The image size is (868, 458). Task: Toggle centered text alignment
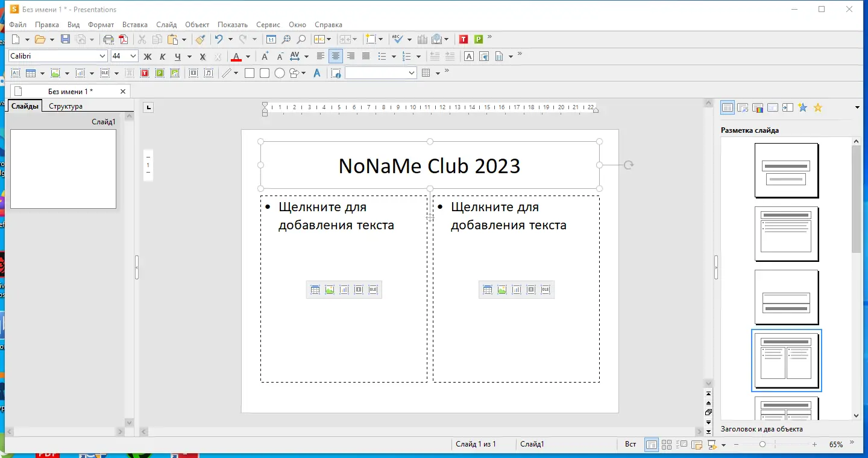click(x=336, y=56)
